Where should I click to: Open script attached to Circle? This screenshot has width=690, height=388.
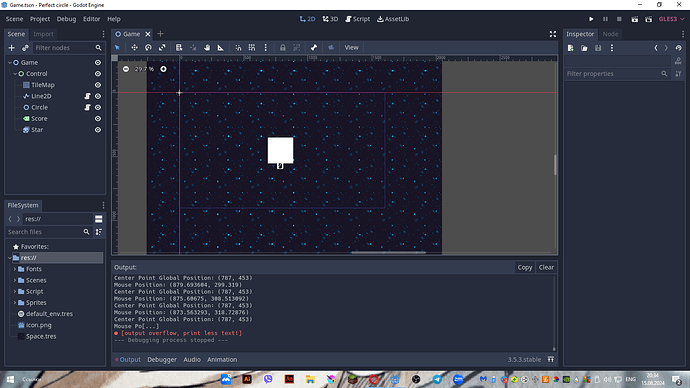(87, 107)
